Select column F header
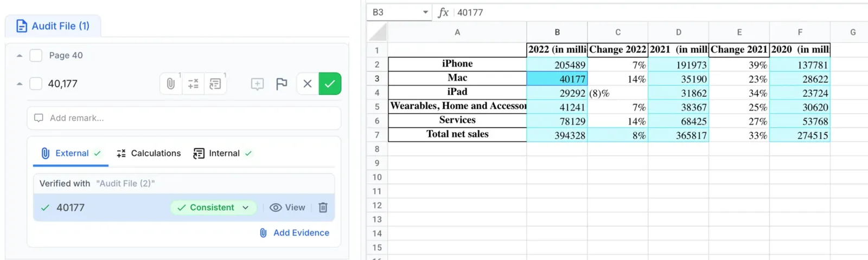 (800, 32)
